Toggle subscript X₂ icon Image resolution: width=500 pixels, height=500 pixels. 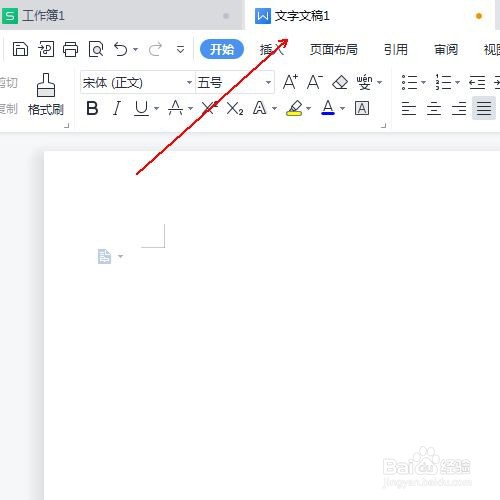pyautogui.click(x=235, y=108)
